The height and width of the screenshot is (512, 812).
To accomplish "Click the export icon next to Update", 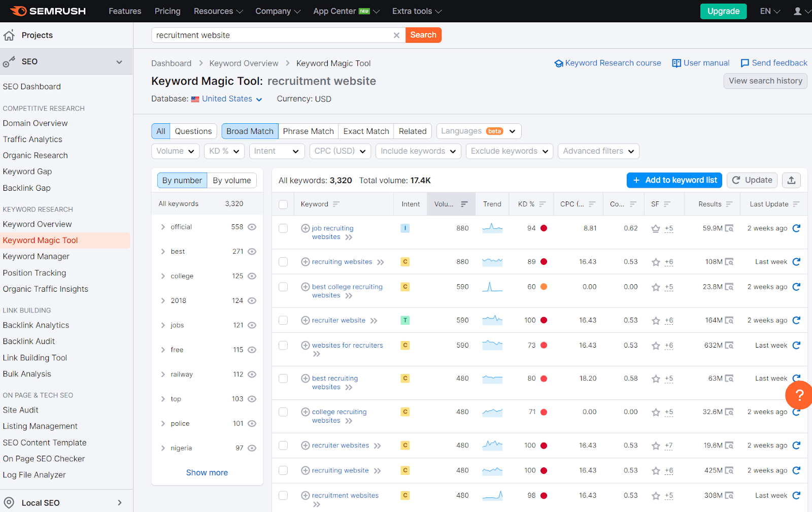I will (791, 180).
